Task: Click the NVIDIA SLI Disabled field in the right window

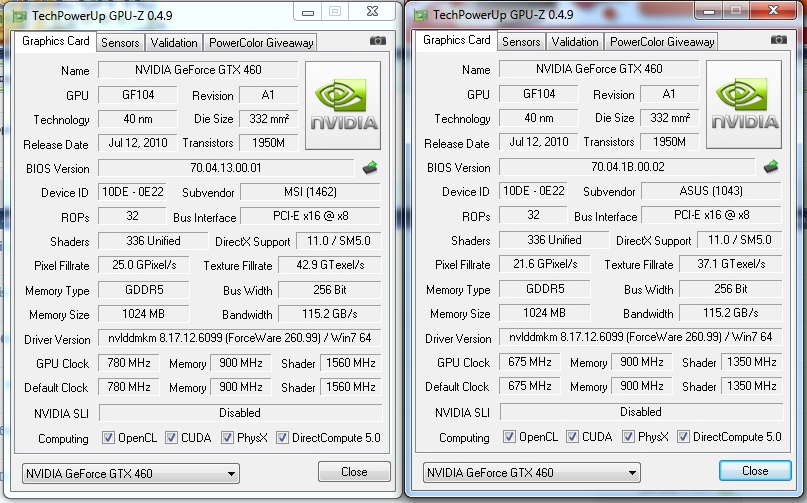Action: point(641,412)
